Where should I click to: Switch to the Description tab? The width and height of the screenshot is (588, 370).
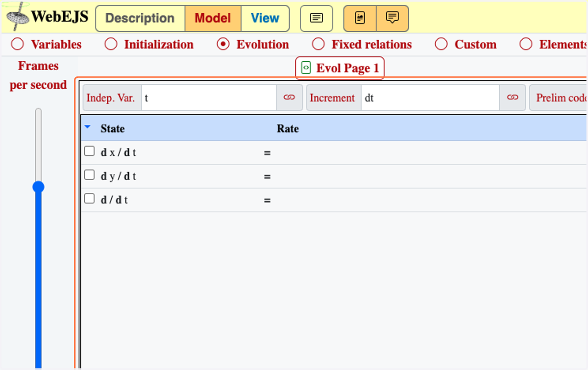point(140,18)
